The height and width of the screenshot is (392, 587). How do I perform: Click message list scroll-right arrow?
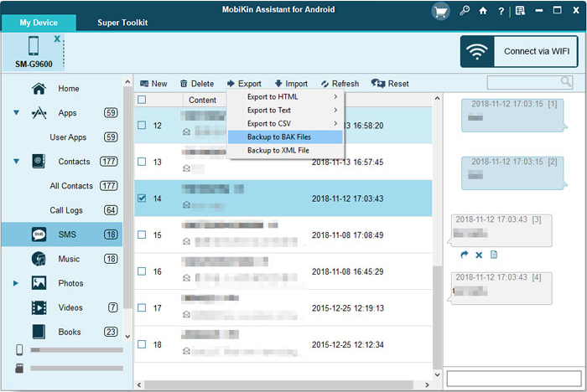pos(427,384)
